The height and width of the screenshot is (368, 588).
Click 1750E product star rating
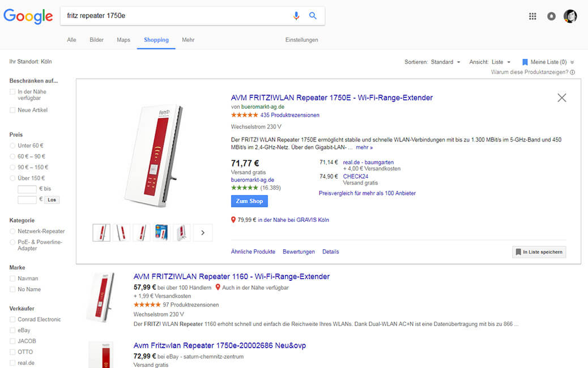click(x=245, y=115)
